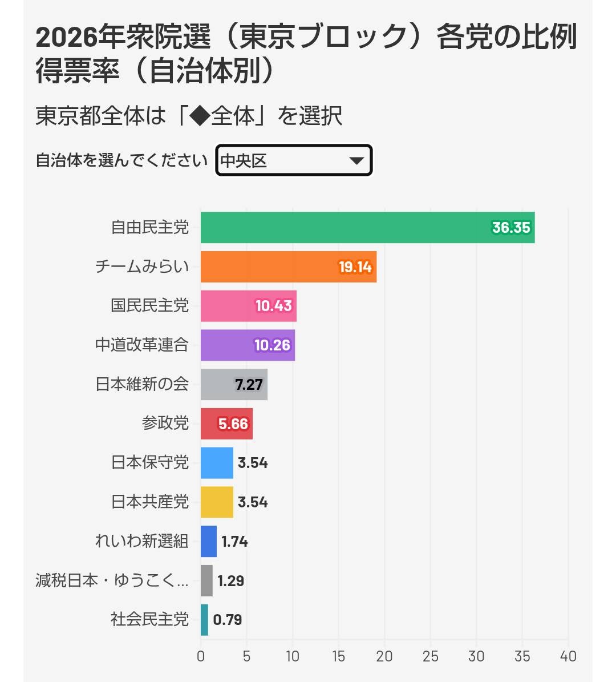Image resolution: width=616 pixels, height=682 pixels.
Task: Click the green 自由民主党 bar
Action: pyautogui.click(x=342, y=228)
